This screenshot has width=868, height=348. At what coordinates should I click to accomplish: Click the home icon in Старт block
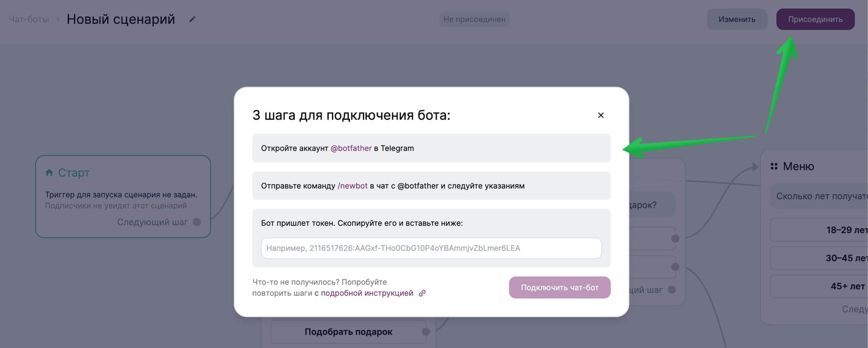(49, 172)
